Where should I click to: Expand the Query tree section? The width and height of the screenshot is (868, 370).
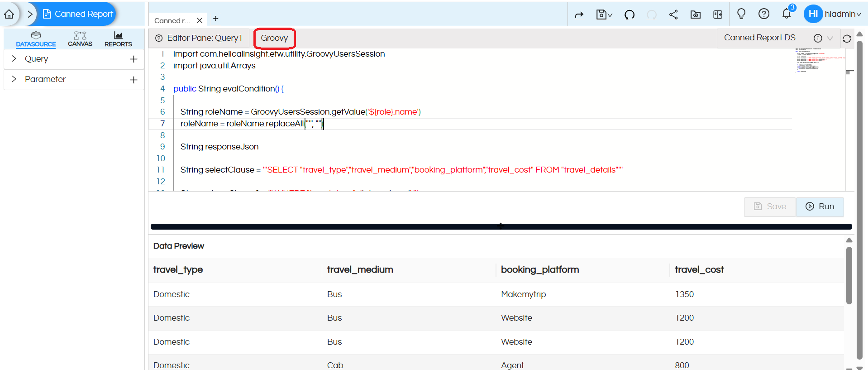(x=14, y=59)
